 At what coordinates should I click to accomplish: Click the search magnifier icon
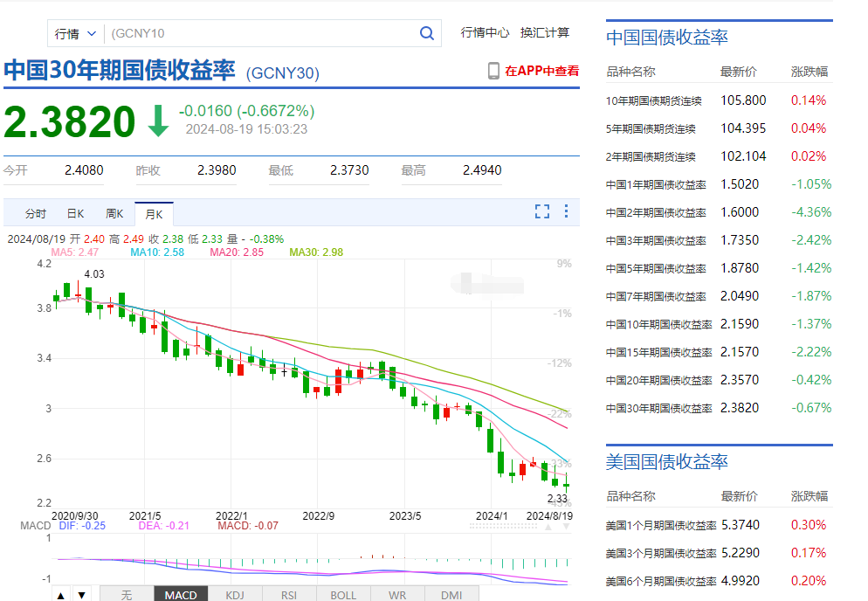[427, 33]
